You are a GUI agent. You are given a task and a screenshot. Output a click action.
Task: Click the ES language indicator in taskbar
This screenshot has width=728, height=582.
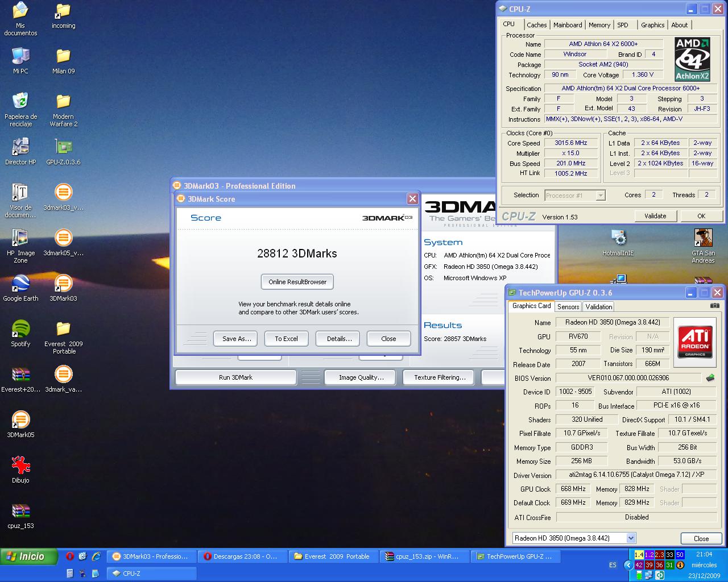[x=613, y=565]
